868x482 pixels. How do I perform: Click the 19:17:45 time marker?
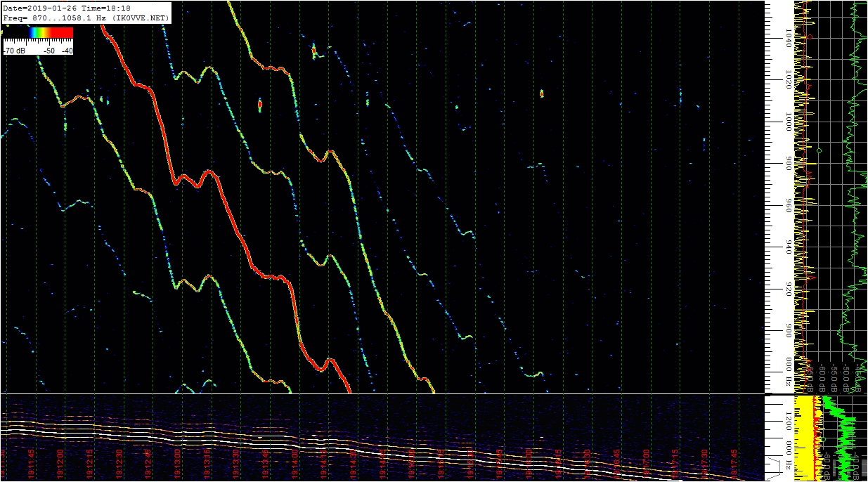click(x=734, y=463)
